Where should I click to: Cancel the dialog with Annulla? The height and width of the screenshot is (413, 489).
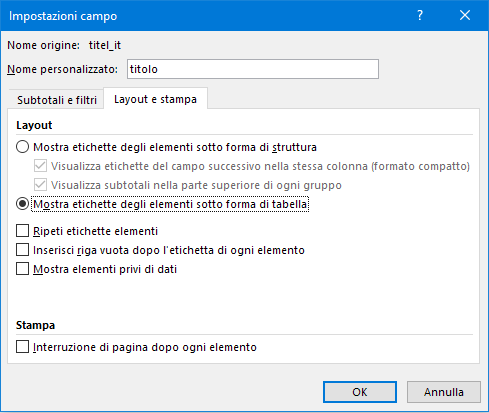[444, 392]
